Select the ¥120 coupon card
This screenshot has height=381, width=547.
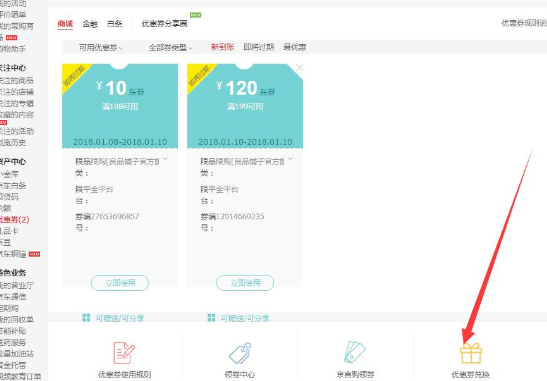[x=245, y=175]
